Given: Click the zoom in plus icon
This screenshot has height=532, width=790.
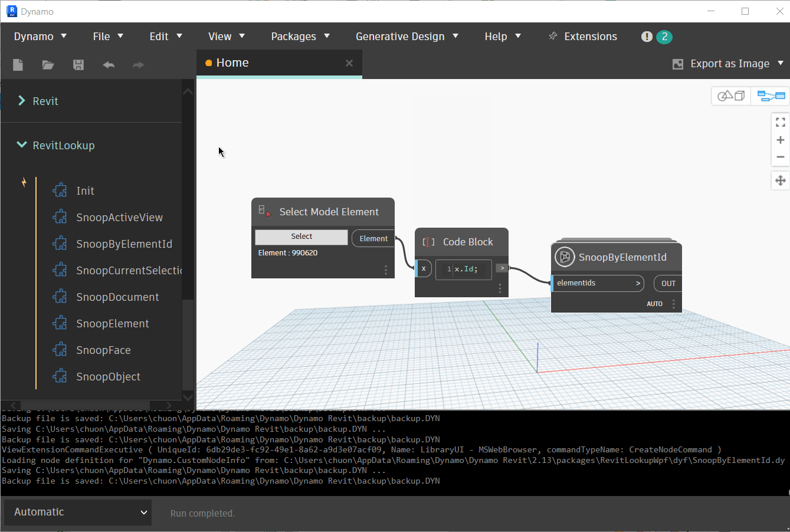Looking at the screenshot, I should point(780,140).
